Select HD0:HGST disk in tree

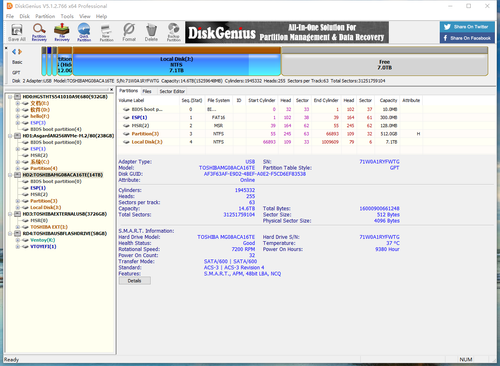click(x=65, y=97)
